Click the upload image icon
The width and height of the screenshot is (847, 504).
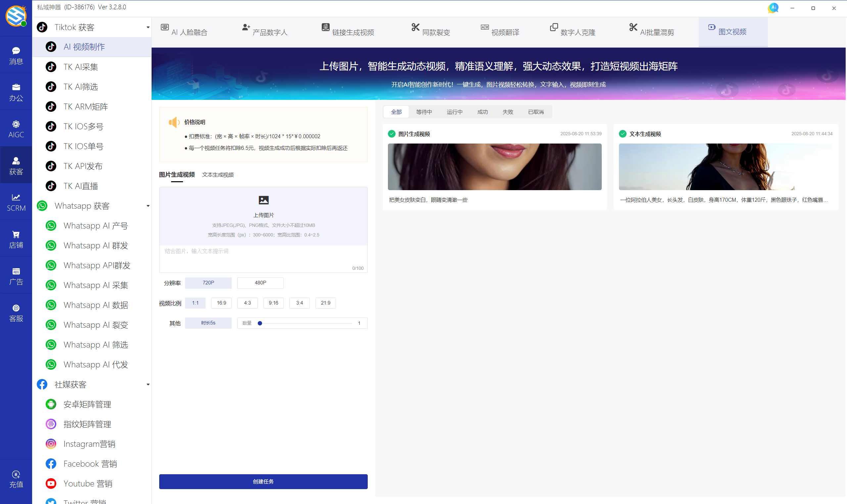pos(263,200)
